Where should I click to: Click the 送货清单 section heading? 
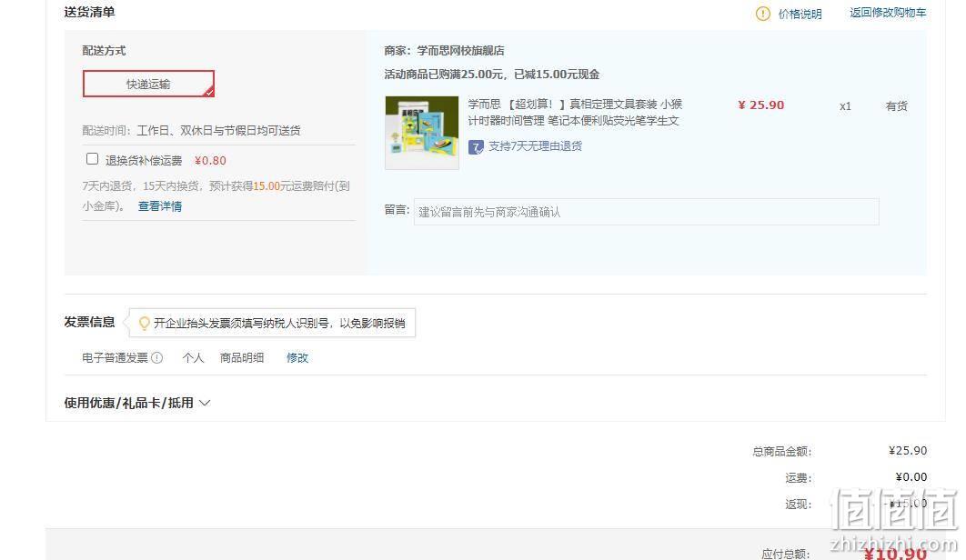pyautogui.click(x=89, y=13)
